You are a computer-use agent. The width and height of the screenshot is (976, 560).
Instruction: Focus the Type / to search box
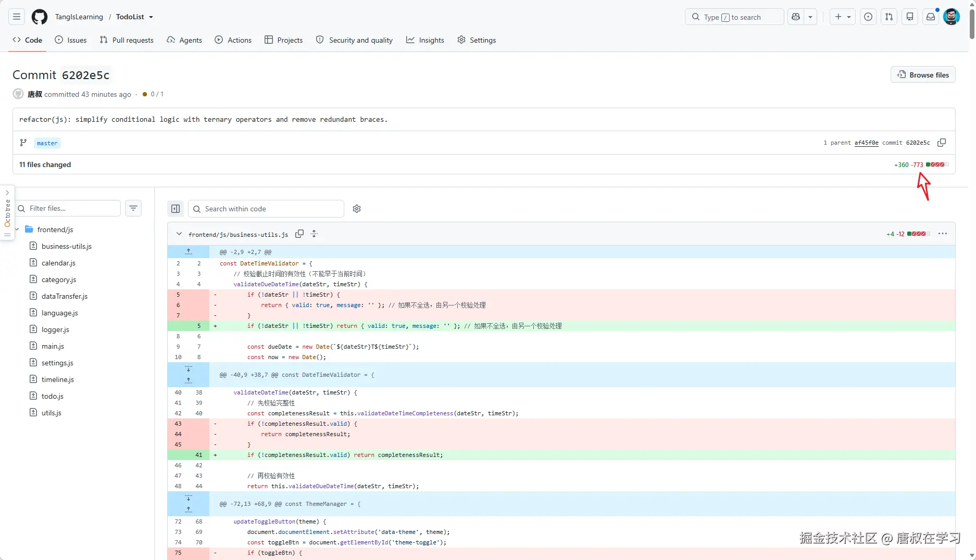click(734, 17)
